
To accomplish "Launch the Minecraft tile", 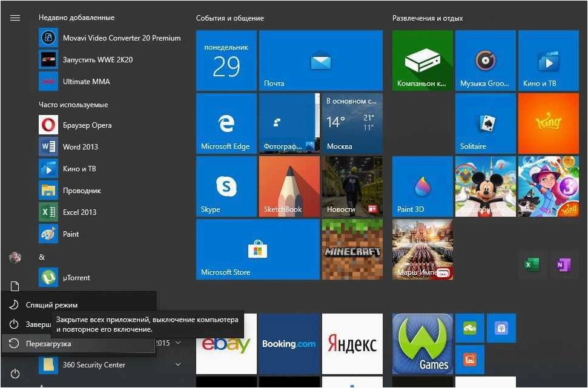I will point(352,249).
